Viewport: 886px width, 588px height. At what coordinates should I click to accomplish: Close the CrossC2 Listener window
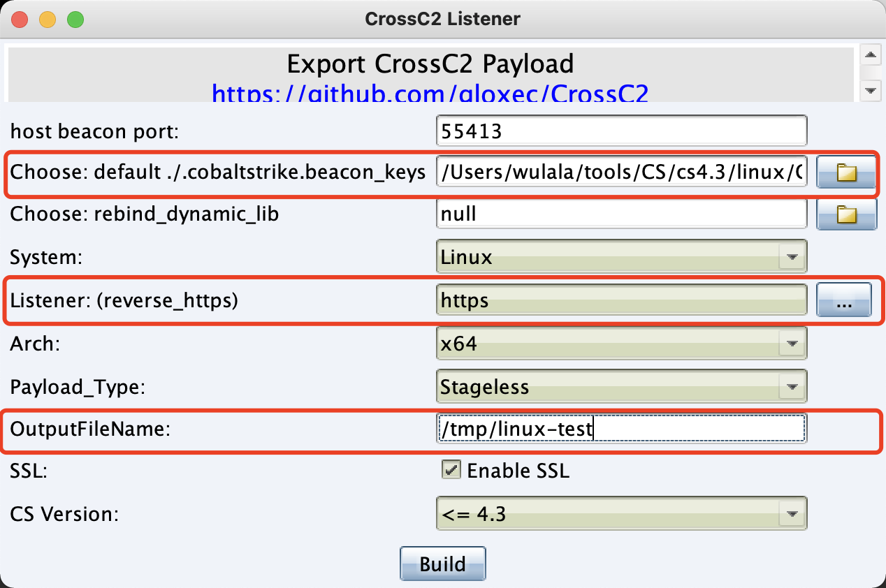tap(20, 19)
